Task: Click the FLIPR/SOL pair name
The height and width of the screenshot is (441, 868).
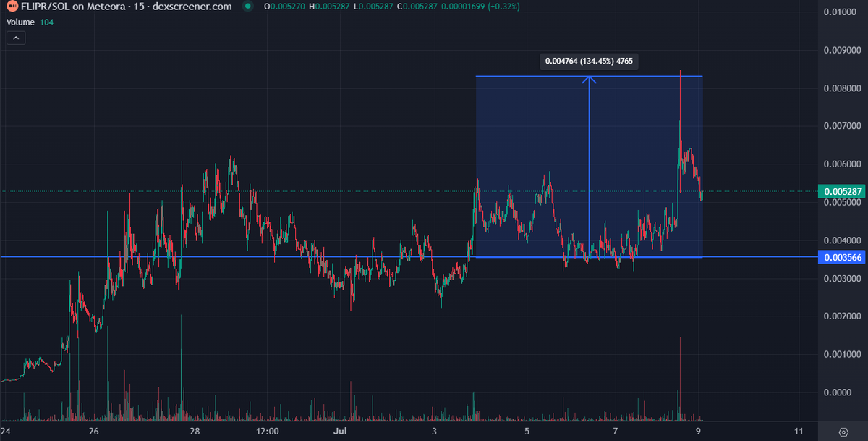Action: coord(47,7)
